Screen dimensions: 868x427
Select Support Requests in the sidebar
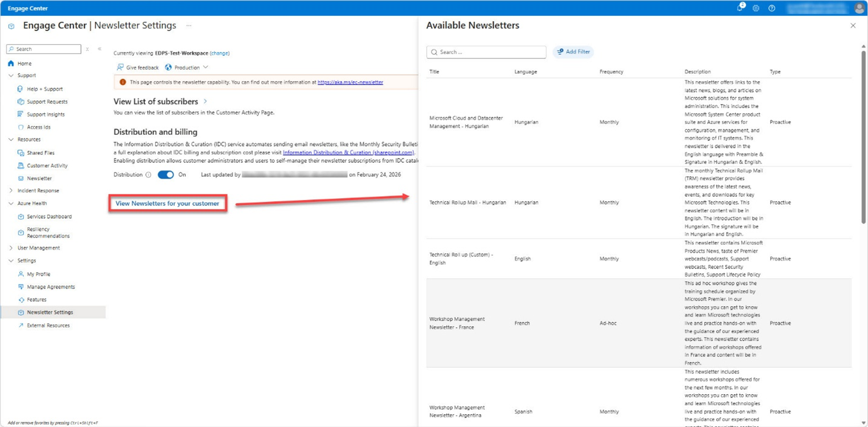[47, 101]
